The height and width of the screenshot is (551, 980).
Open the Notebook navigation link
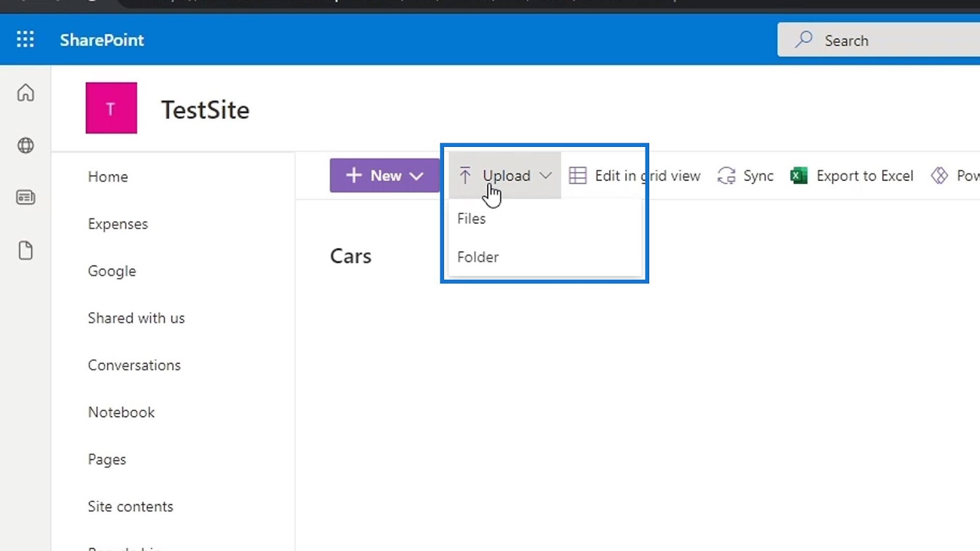click(x=121, y=412)
